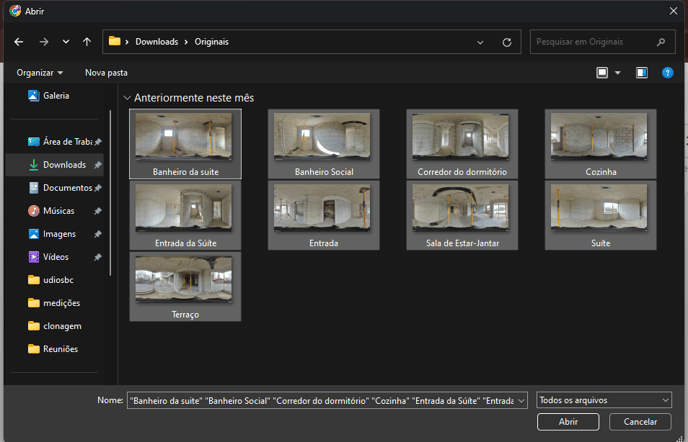688x442 pixels.
Task: Toggle the preview pane
Action: pos(641,73)
